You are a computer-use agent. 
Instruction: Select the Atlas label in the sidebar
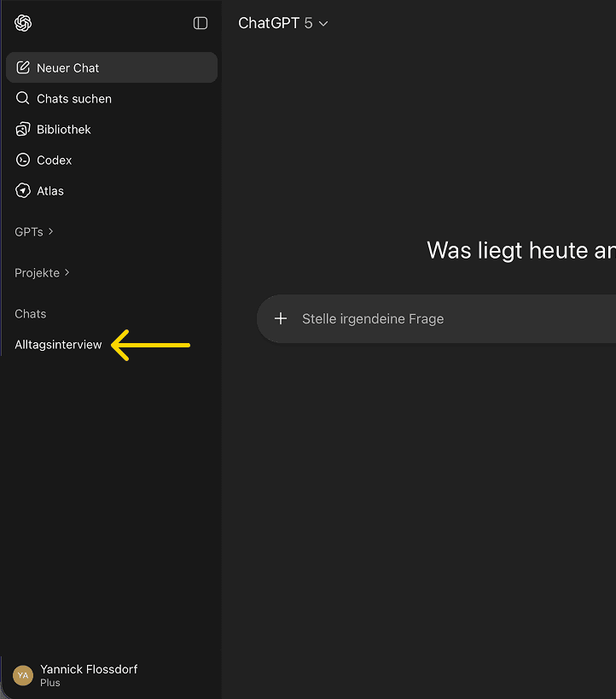(50, 190)
